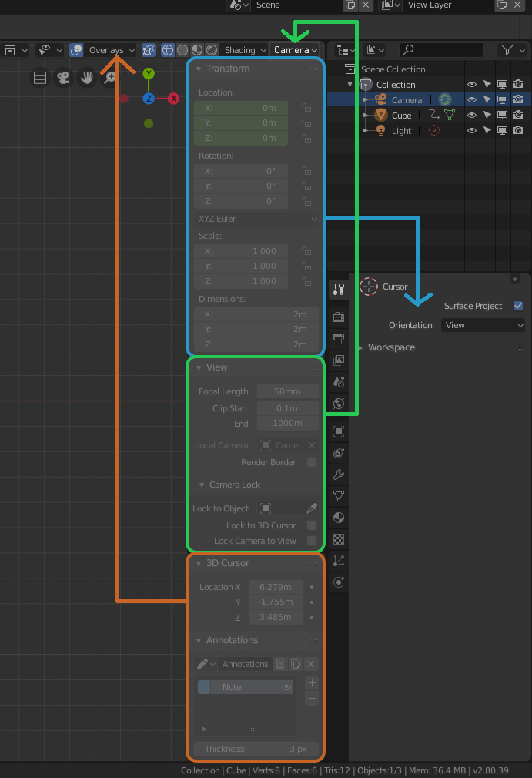
Task: Open the Modifiers wrench properties tab
Action: click(x=339, y=475)
